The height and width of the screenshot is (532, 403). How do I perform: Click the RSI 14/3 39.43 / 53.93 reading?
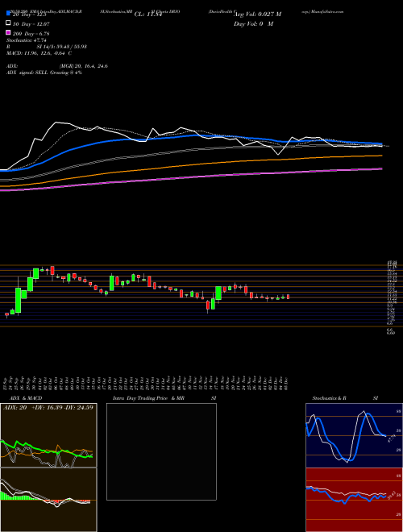[47, 47]
